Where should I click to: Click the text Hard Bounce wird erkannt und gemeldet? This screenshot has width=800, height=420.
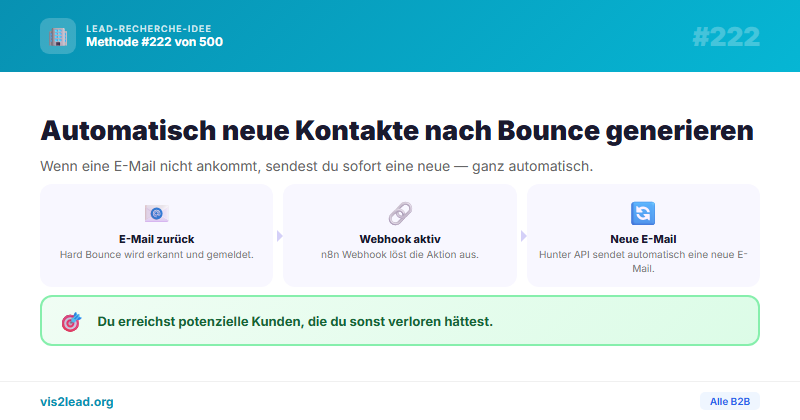(157, 255)
